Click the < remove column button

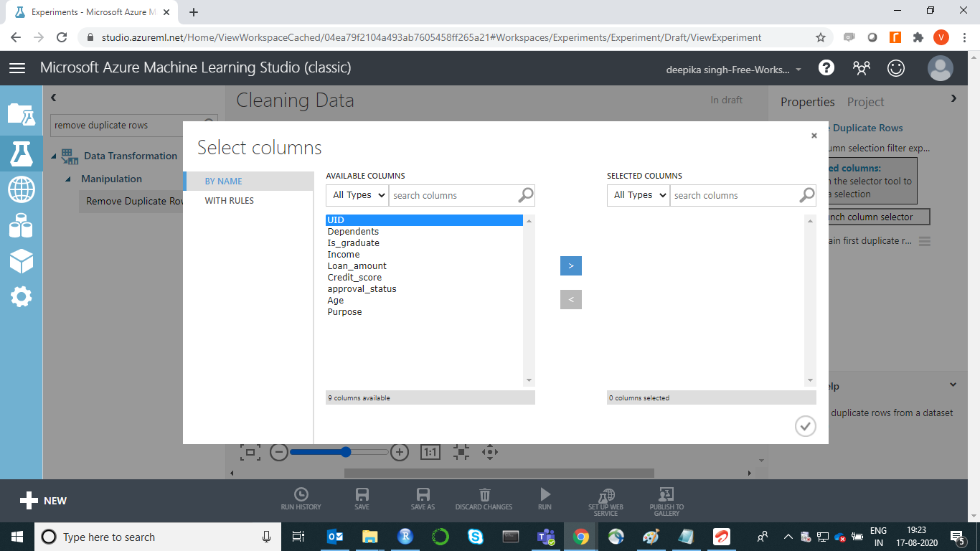[x=571, y=299]
